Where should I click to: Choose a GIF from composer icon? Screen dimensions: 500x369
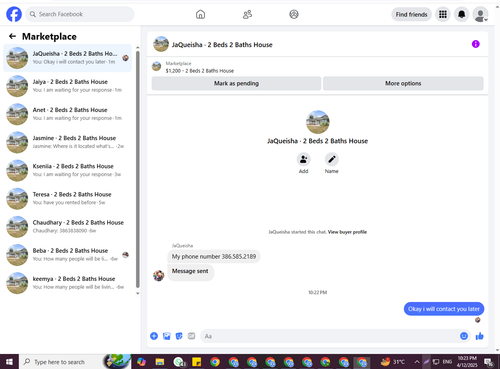[191, 336]
